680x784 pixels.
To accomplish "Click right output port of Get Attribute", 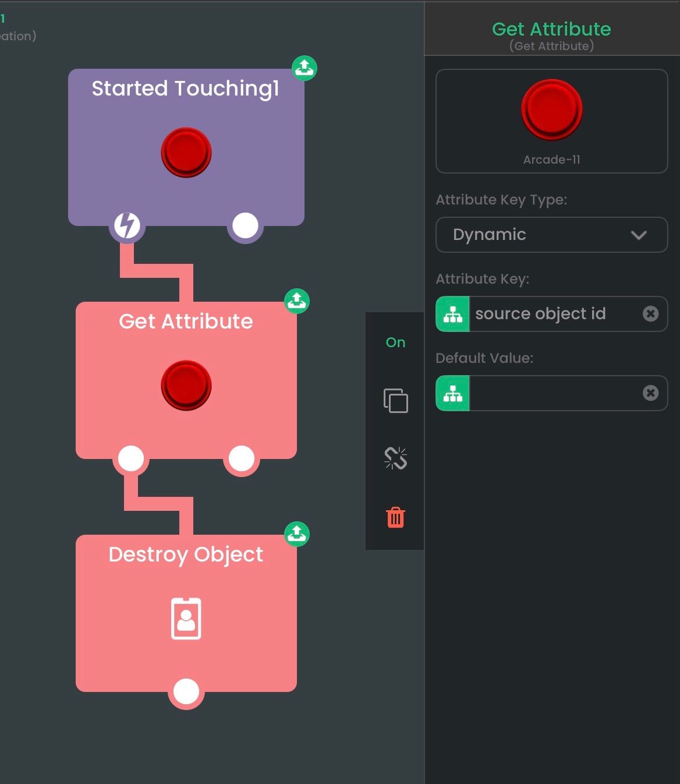I will (x=241, y=458).
